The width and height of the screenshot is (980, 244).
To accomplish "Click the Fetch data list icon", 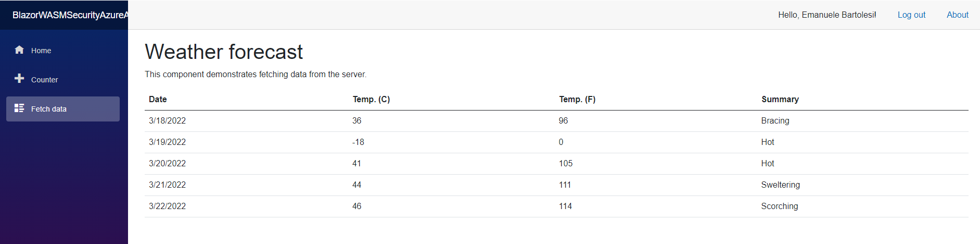I will (19, 108).
